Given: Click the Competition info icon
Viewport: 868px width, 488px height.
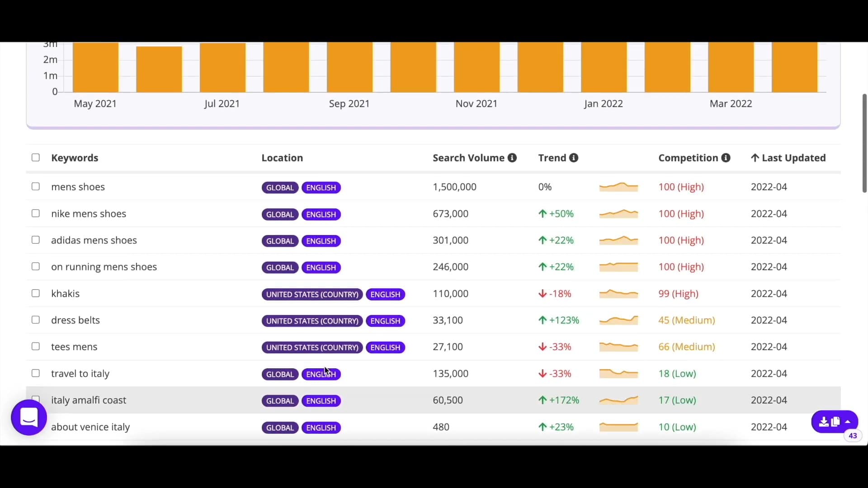Looking at the screenshot, I should click(x=726, y=158).
